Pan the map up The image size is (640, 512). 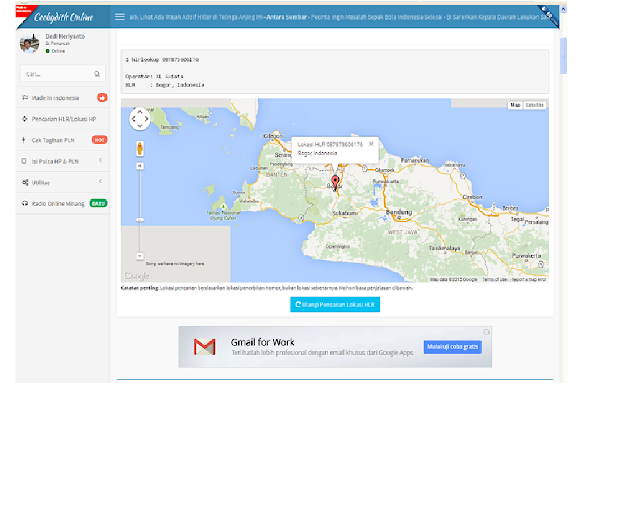pyautogui.click(x=140, y=111)
